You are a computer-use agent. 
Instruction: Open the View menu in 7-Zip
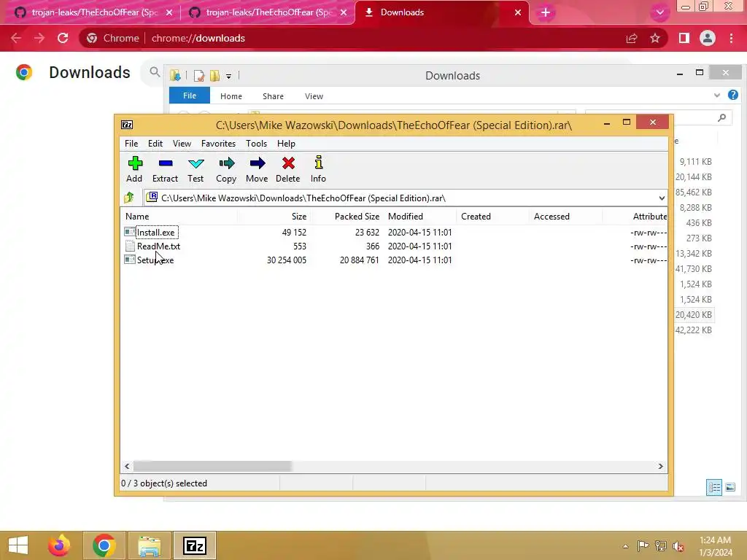click(x=182, y=144)
